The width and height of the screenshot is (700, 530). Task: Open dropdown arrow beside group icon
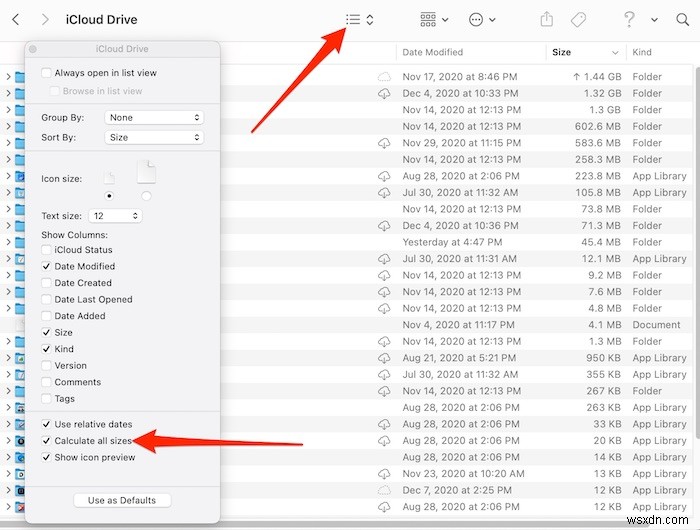445,20
